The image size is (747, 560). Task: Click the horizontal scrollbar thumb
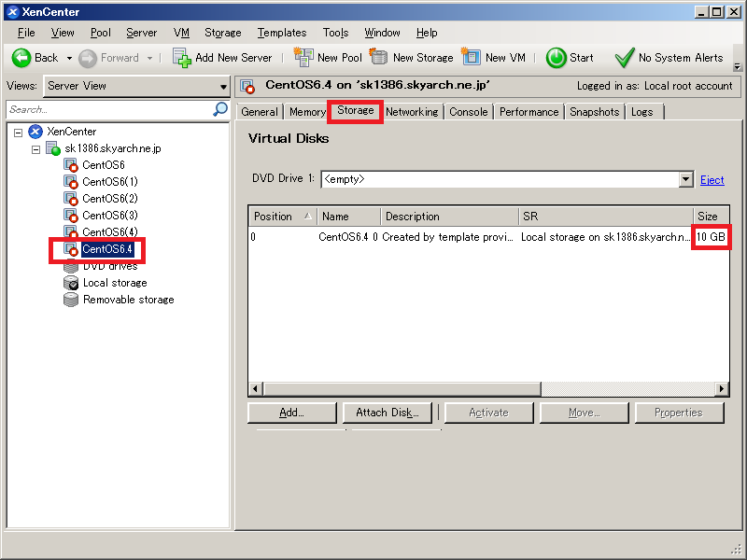402,389
